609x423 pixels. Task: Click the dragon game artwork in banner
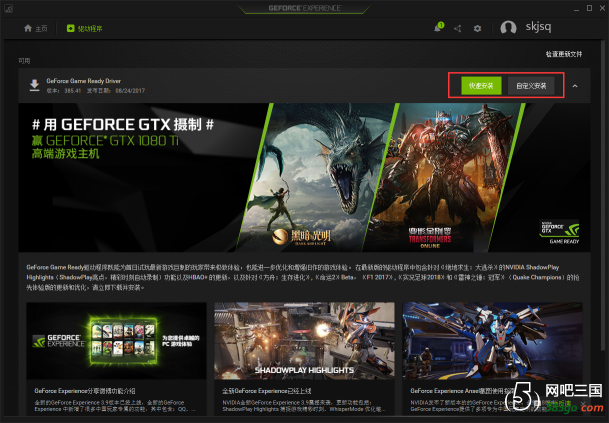point(315,177)
